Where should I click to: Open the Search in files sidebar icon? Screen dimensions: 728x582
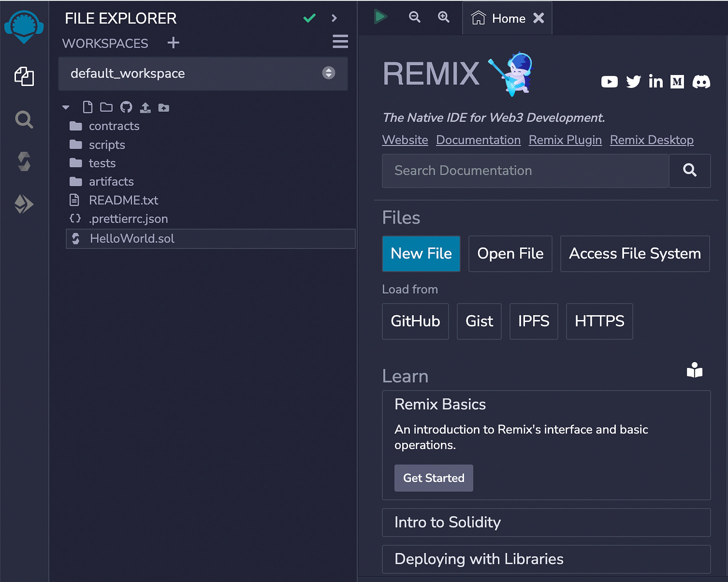coord(24,119)
